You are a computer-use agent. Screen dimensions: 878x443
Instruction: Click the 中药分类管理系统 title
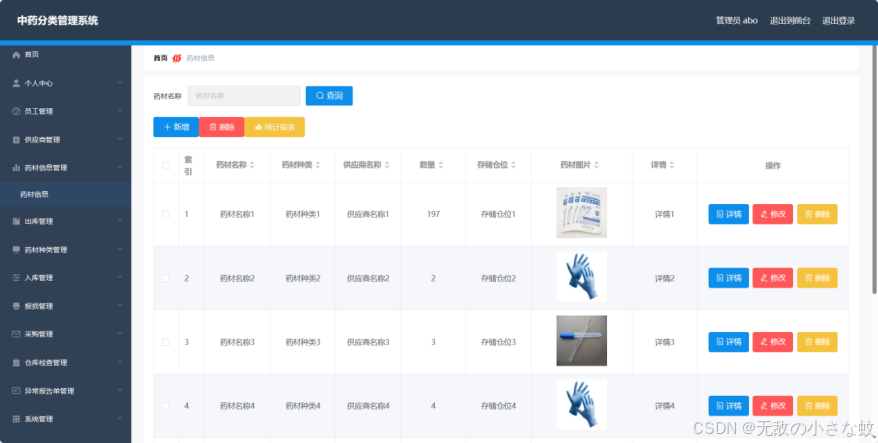pyautogui.click(x=58, y=21)
